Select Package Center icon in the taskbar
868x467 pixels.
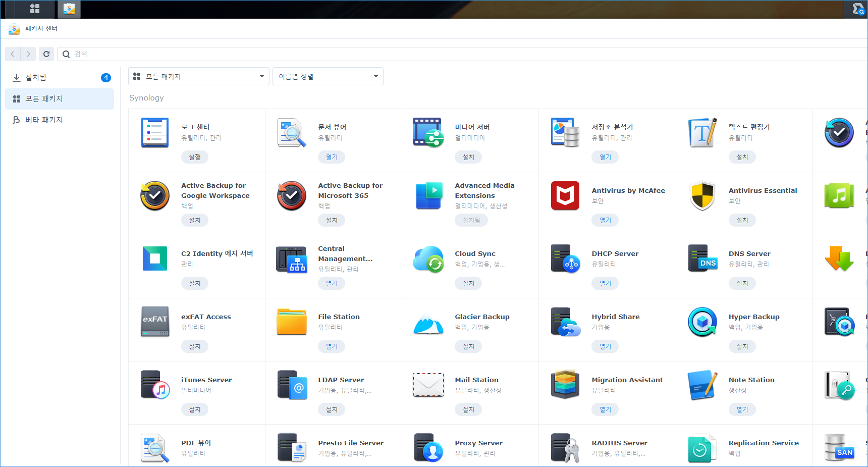pos(69,9)
